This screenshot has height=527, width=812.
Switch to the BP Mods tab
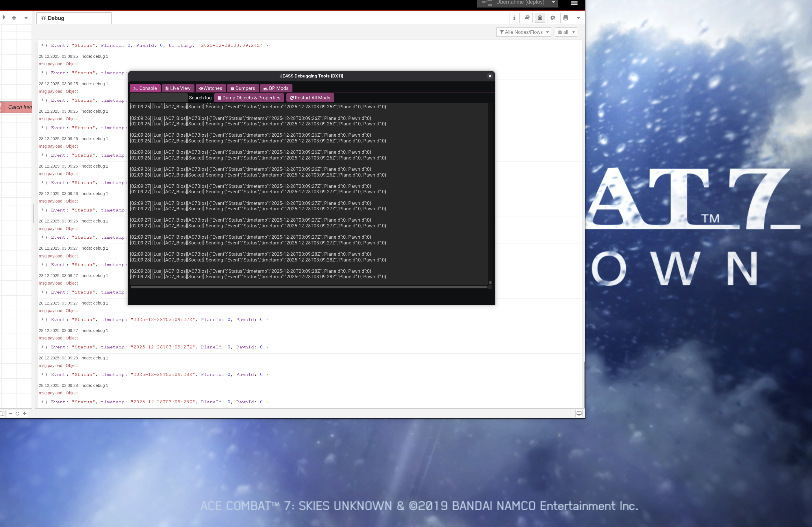tap(276, 88)
